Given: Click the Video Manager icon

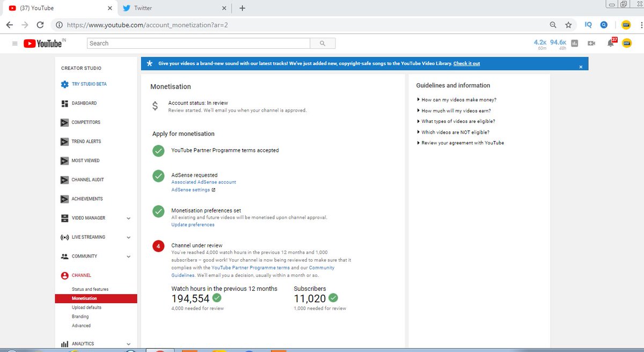Looking at the screenshot, I should pyautogui.click(x=65, y=218).
